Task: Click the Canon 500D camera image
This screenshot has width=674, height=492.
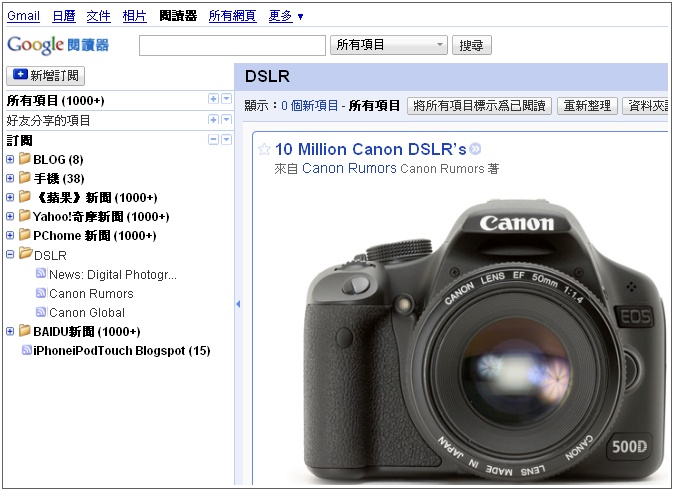Action: click(x=484, y=339)
